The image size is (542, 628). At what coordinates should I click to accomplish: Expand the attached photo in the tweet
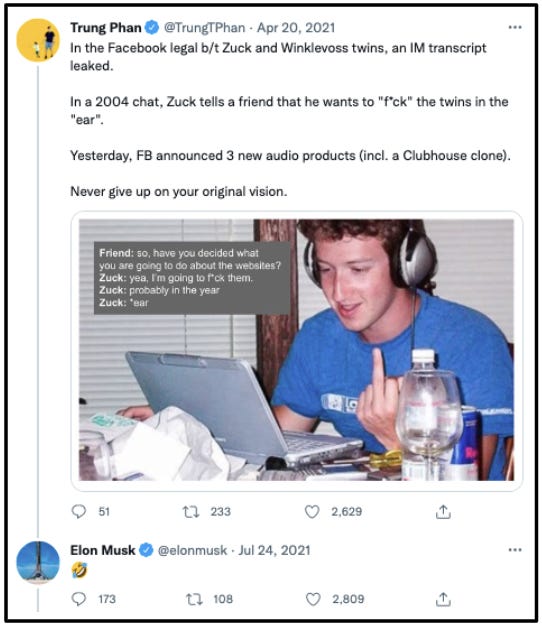coord(296,350)
